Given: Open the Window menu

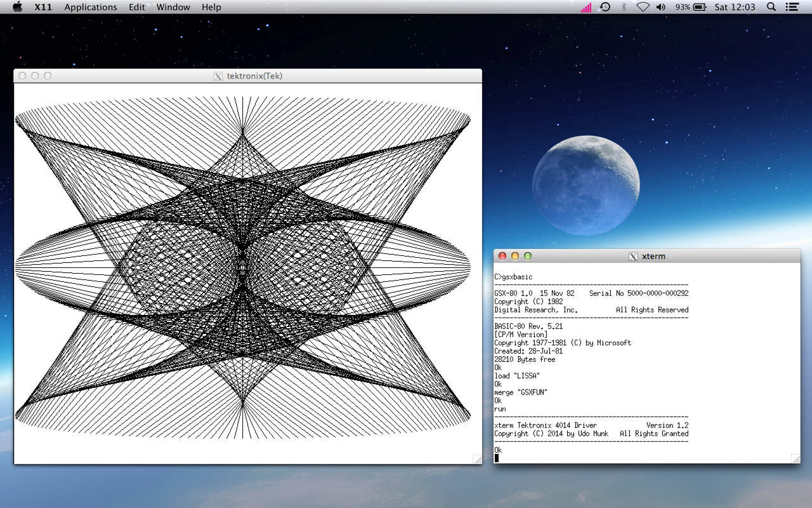Looking at the screenshot, I should 173,7.
